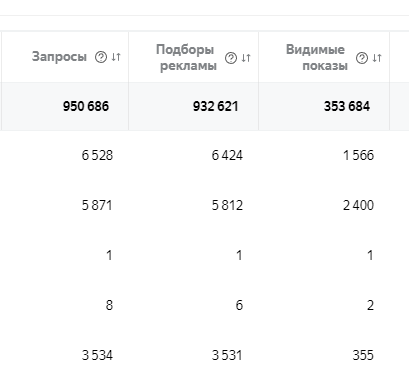Image resolution: width=409 pixels, height=387 pixels.
Task: Click the Запросы column header label
Action: [59, 57]
